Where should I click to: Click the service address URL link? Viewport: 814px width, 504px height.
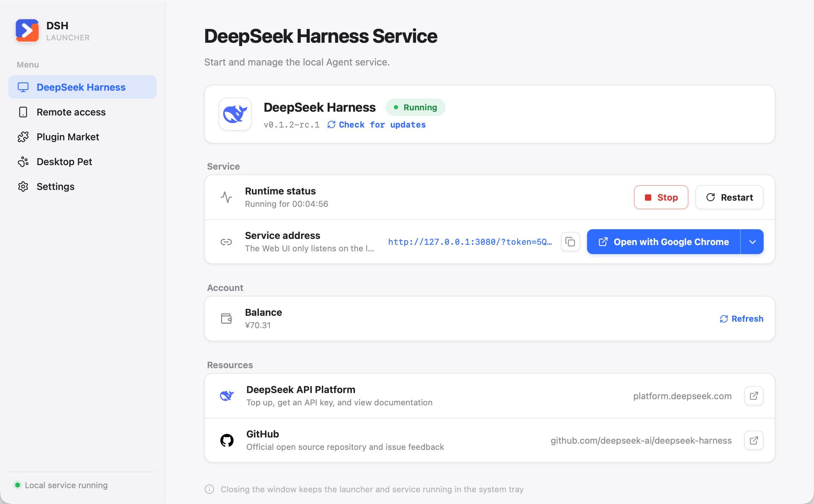click(x=470, y=242)
